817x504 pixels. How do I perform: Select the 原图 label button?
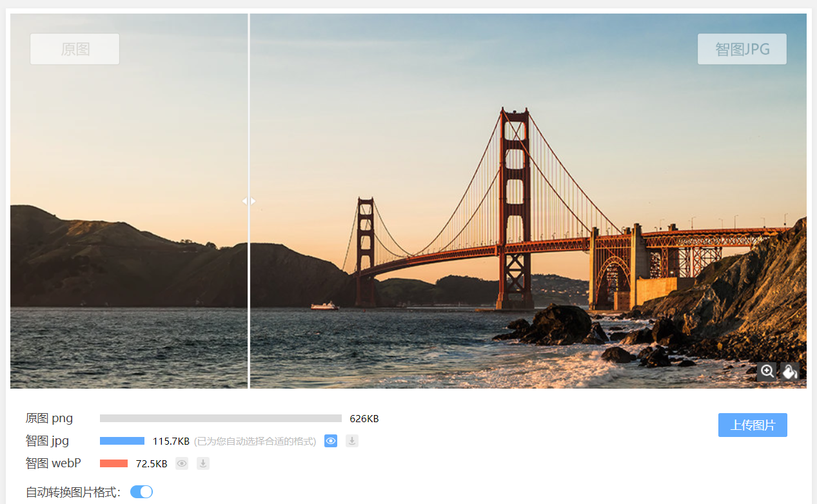[x=75, y=49]
